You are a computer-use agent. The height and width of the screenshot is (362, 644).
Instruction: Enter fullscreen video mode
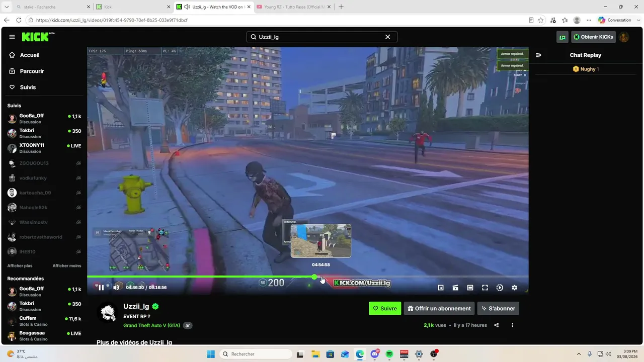(485, 288)
